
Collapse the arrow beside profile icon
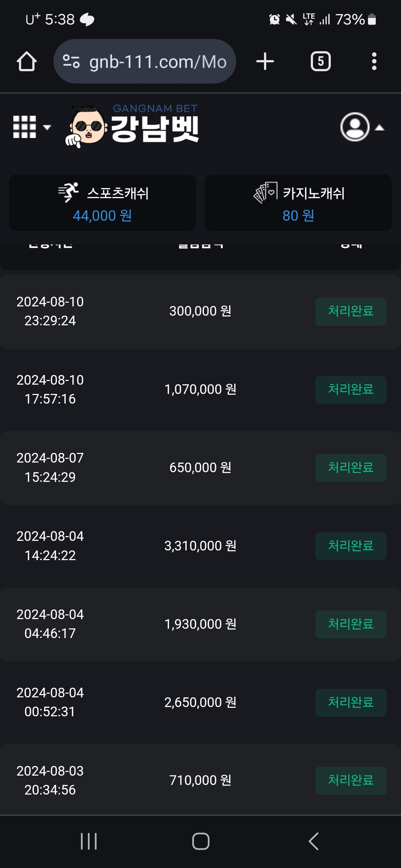pos(379,128)
